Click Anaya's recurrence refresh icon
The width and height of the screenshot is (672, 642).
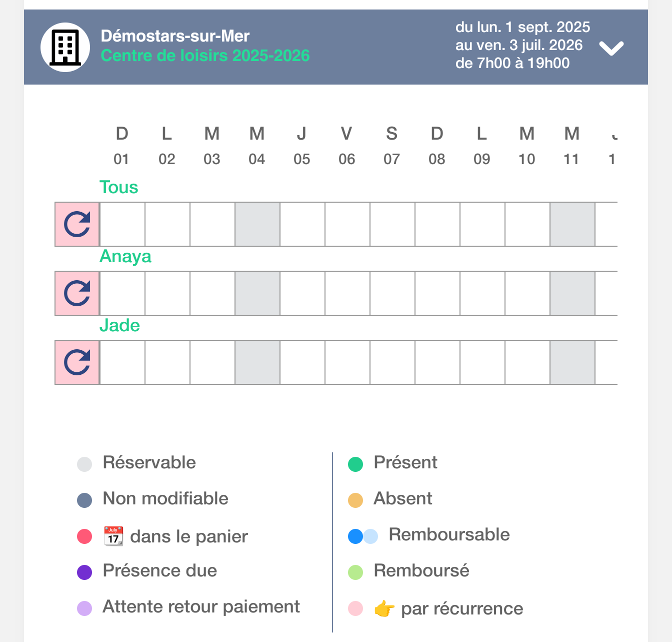77,293
